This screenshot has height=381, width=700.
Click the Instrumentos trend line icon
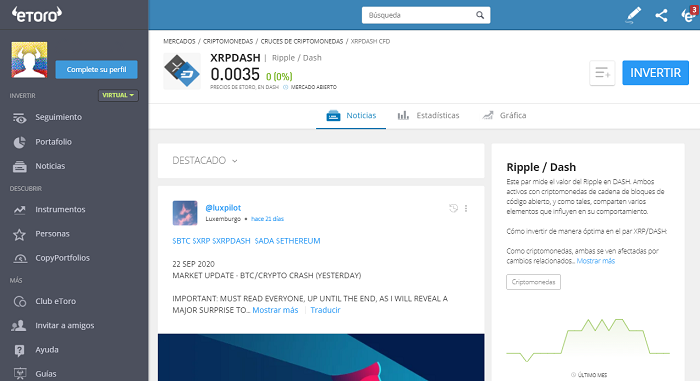coord(19,209)
